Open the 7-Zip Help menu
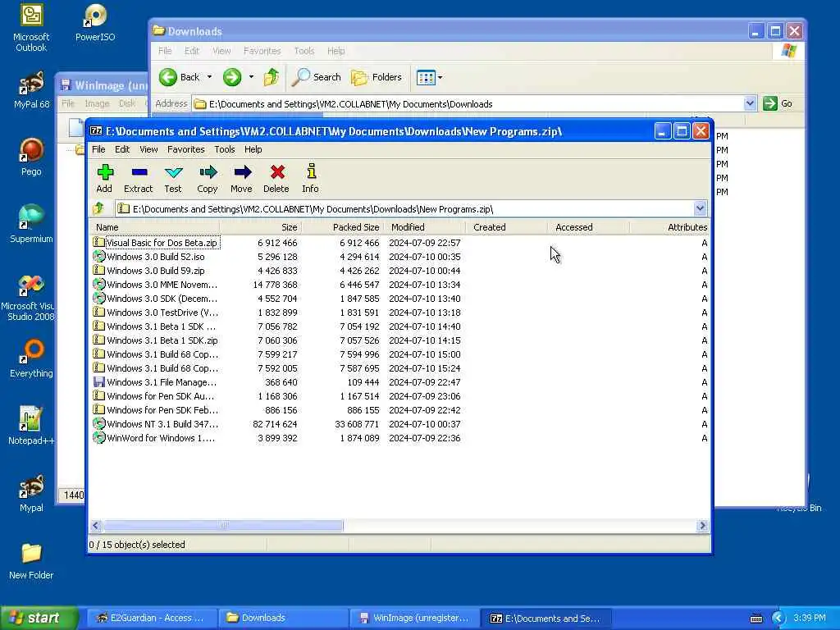The height and width of the screenshot is (630, 840). click(x=253, y=149)
